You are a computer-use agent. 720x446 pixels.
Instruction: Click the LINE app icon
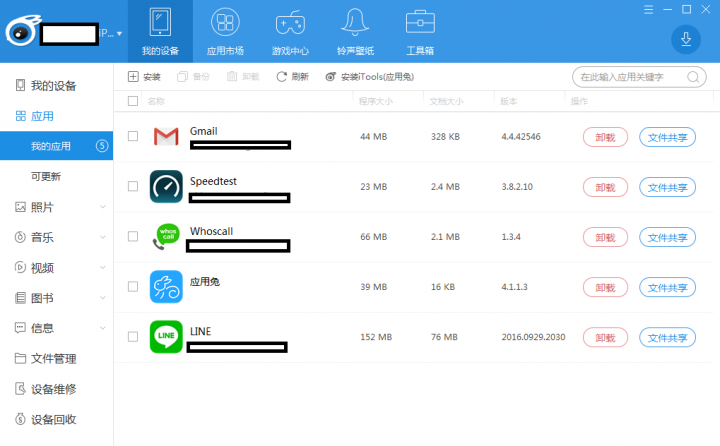click(x=166, y=337)
